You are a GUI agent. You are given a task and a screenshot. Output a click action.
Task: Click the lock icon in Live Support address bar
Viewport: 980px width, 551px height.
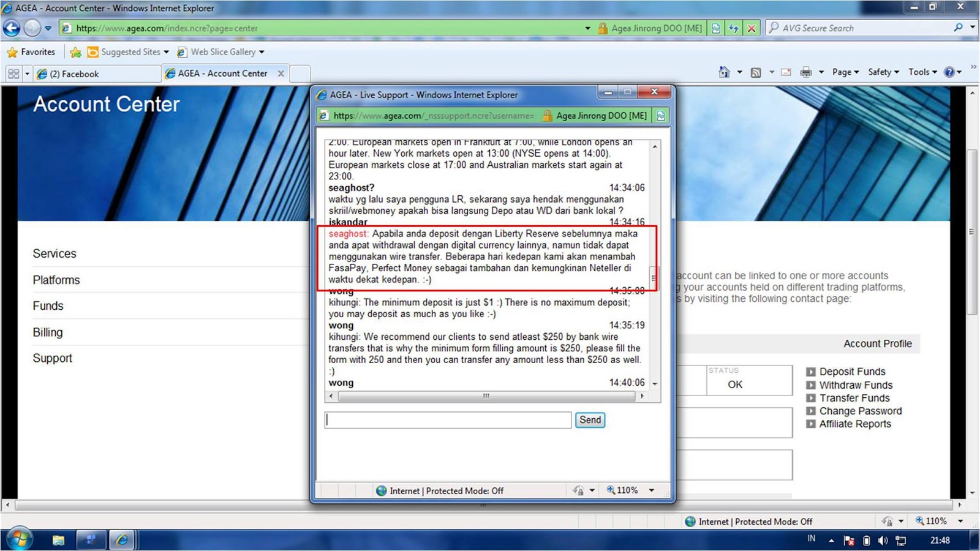click(547, 116)
